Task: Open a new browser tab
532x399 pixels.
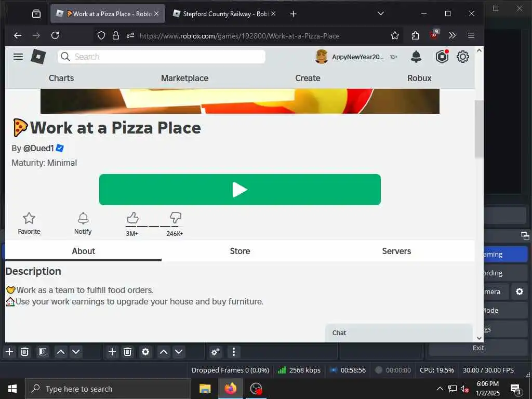Action: [294, 14]
